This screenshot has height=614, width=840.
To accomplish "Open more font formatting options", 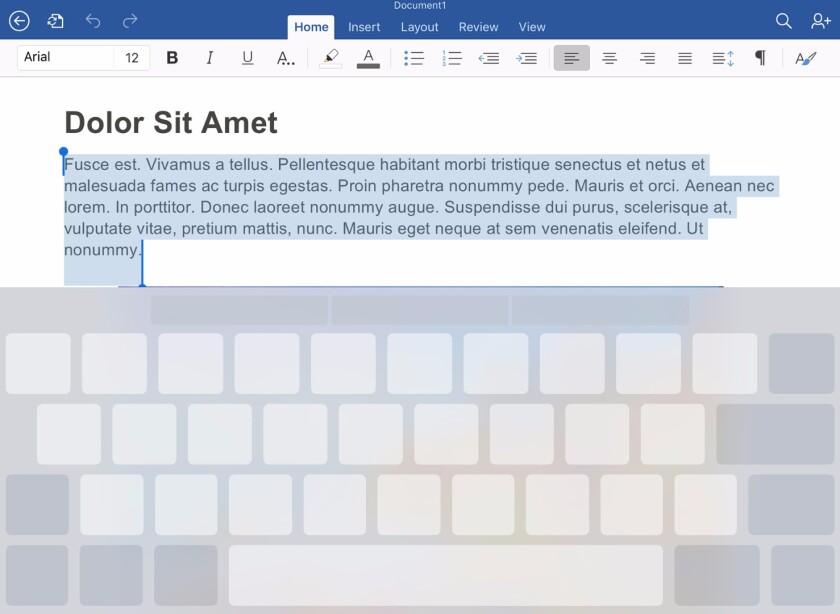I will pyautogui.click(x=285, y=58).
